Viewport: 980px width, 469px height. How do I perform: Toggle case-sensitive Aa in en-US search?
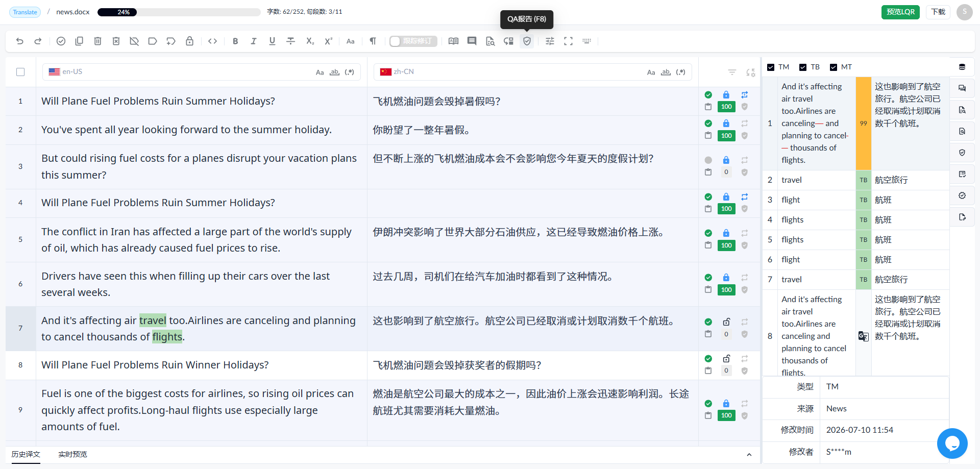click(320, 72)
